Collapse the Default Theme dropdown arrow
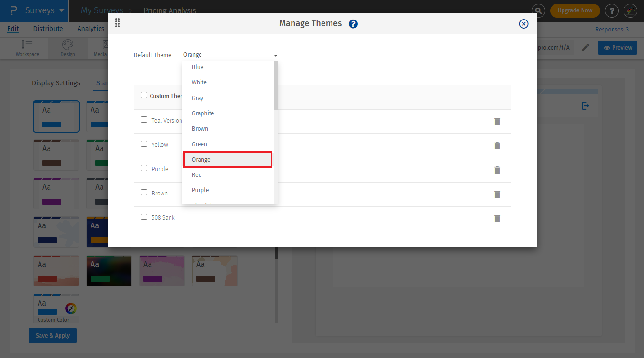The width and height of the screenshot is (644, 358). pos(275,56)
